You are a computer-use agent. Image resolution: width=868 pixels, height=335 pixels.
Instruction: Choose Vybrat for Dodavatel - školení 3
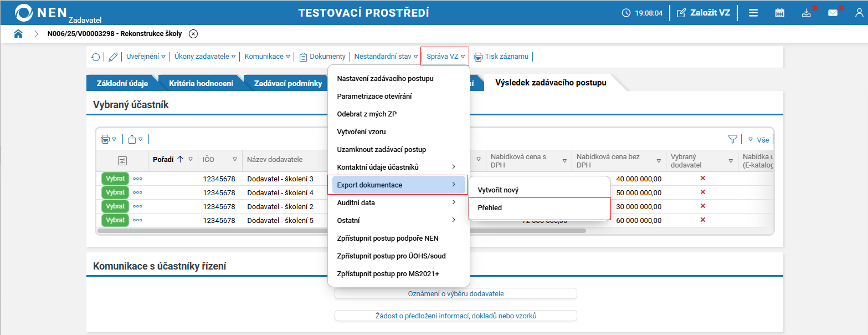[x=115, y=178]
